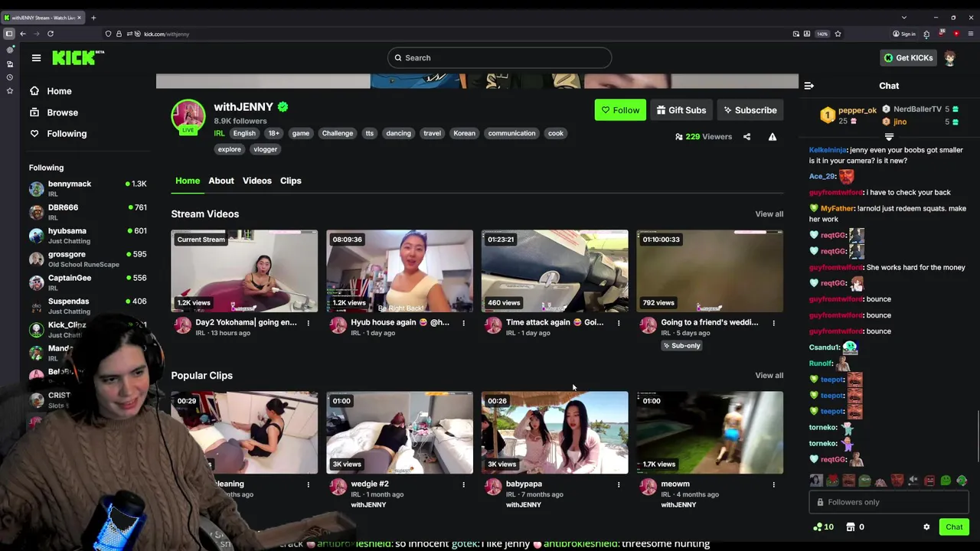Open chat settings gear icon
980x551 pixels.
(926, 527)
